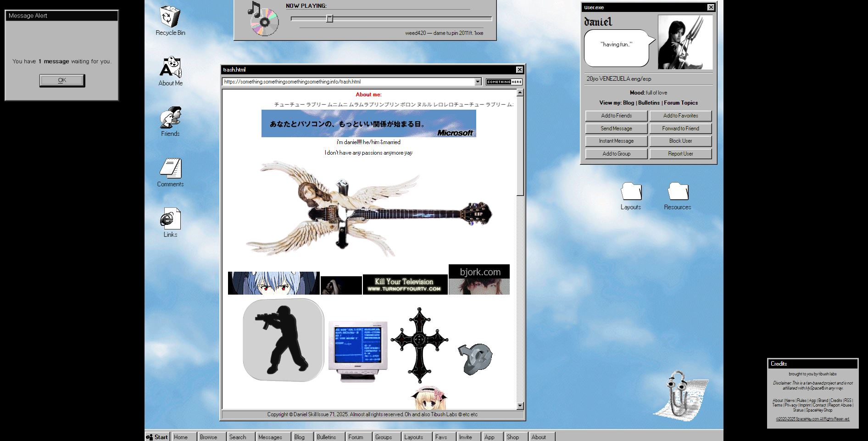The width and height of the screenshot is (868, 441).
Task: Open the Layouts folder icon
Action: click(631, 196)
